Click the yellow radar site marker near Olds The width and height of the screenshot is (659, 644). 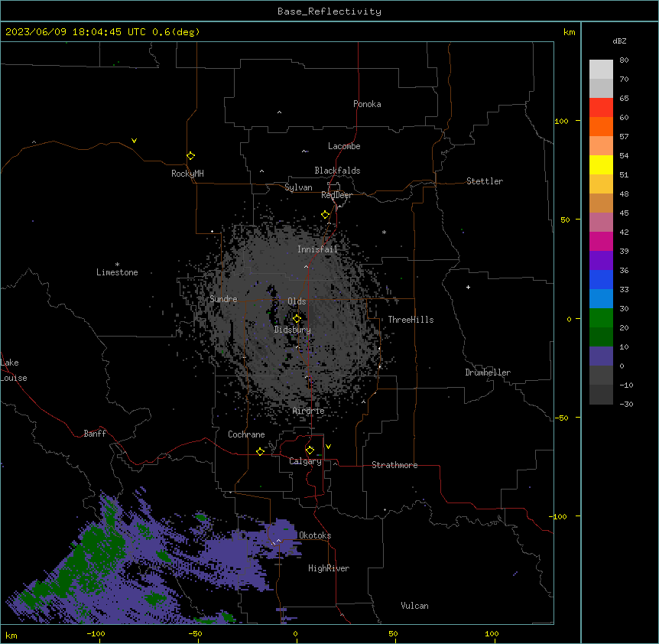pos(297,319)
